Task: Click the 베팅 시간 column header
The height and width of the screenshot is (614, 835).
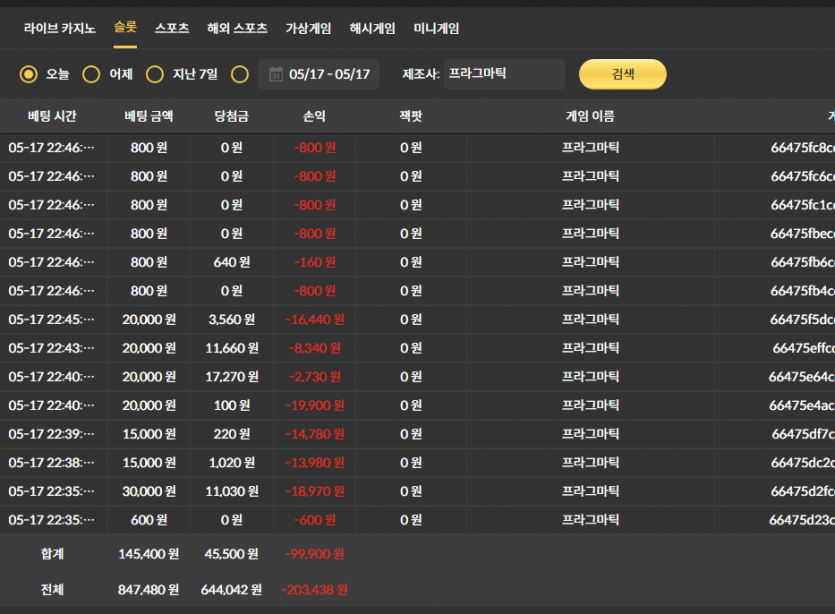Action: [x=52, y=116]
